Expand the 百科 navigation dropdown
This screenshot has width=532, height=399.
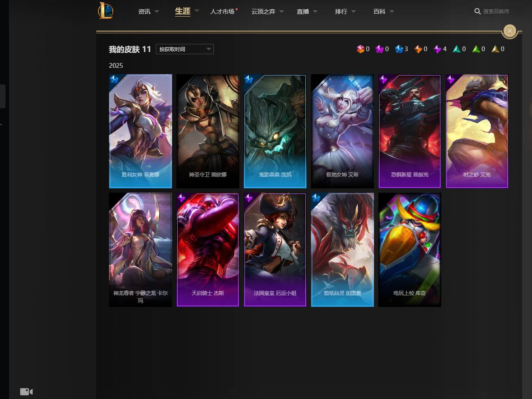click(x=392, y=12)
